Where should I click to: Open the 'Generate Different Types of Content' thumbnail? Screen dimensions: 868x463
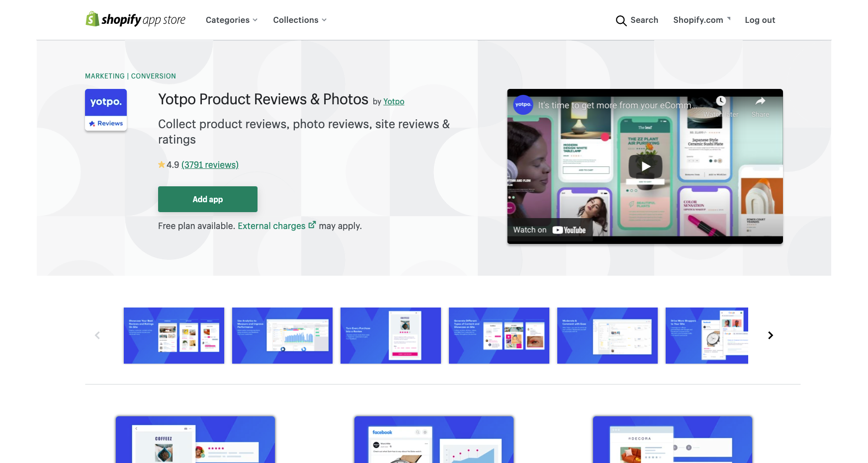[499, 335]
